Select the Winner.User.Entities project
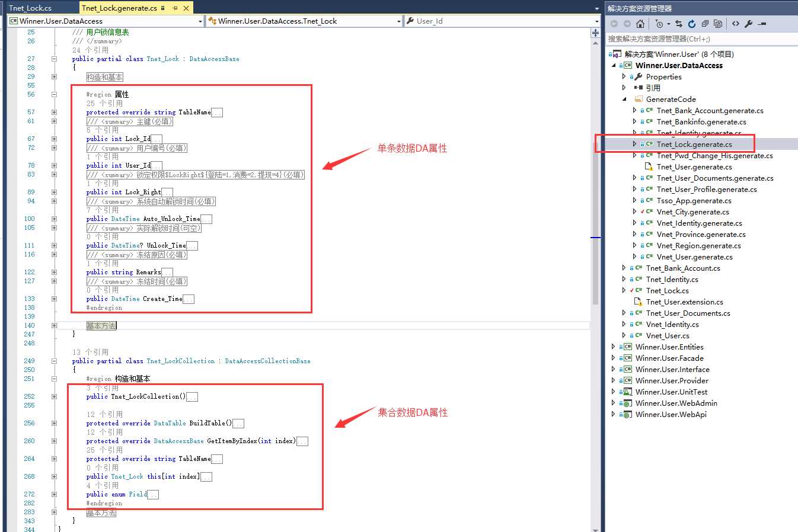798x532 pixels. point(669,347)
